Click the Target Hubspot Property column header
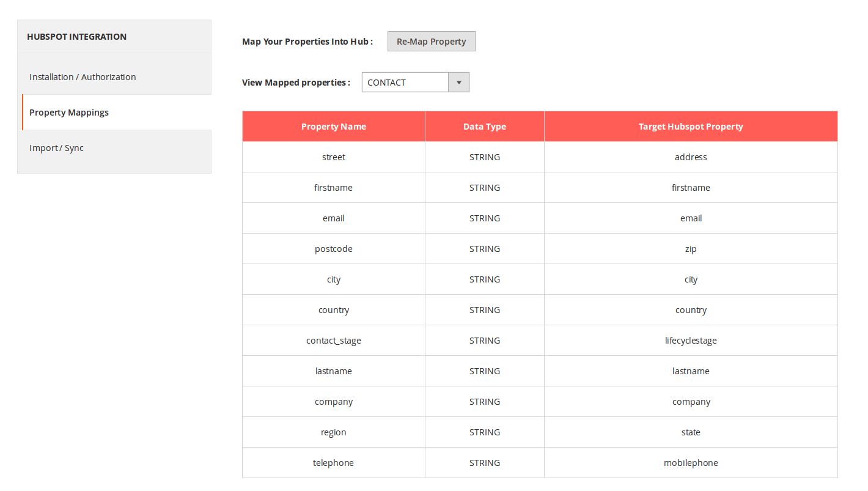This screenshot has height=491, width=868. coord(691,127)
